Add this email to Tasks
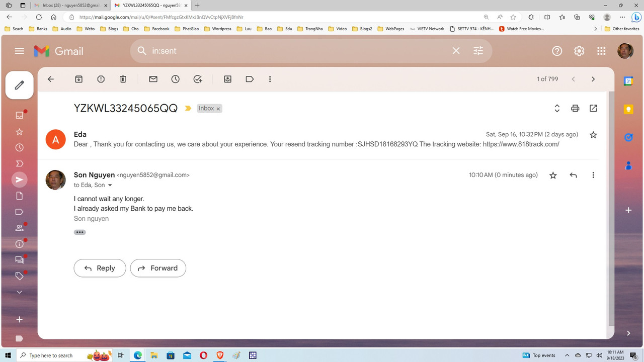The width and height of the screenshot is (644, 362). [197, 79]
